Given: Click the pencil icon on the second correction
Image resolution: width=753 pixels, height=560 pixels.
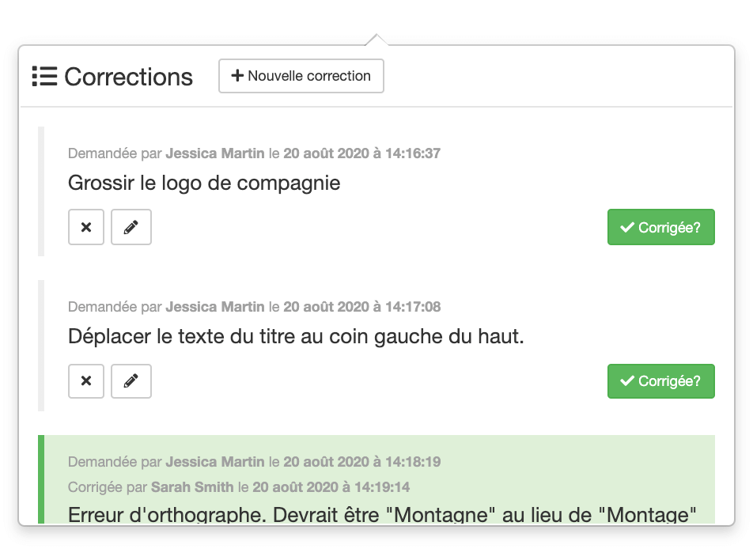Looking at the screenshot, I should [131, 381].
